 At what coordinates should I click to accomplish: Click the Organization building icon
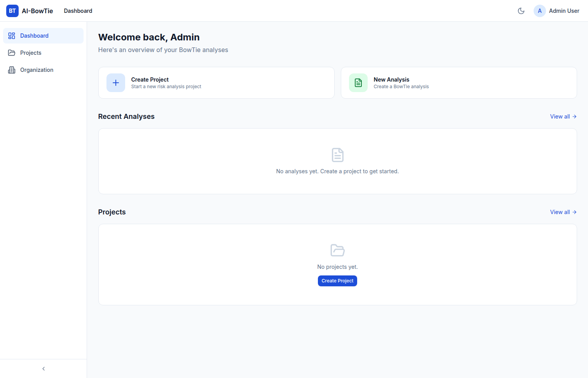tap(12, 70)
